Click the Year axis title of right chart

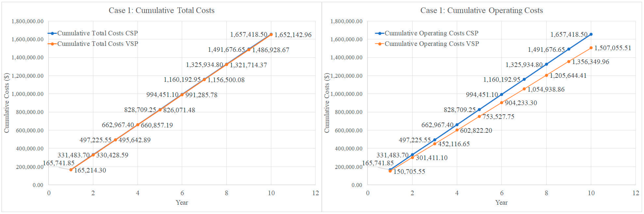pos(501,202)
